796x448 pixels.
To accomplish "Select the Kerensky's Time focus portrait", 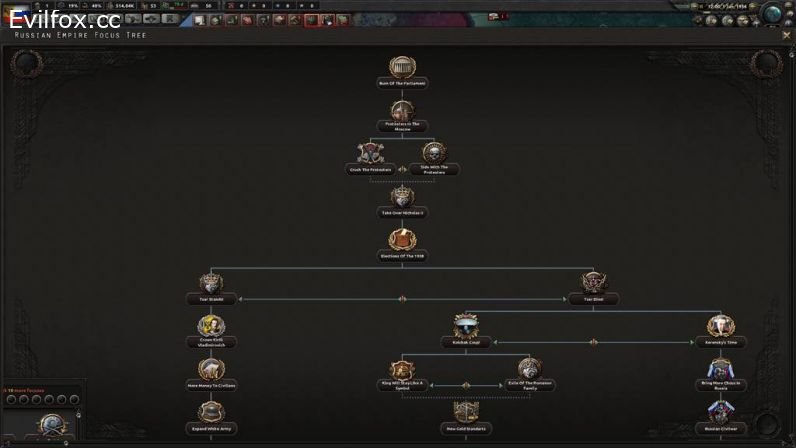I will (x=721, y=327).
